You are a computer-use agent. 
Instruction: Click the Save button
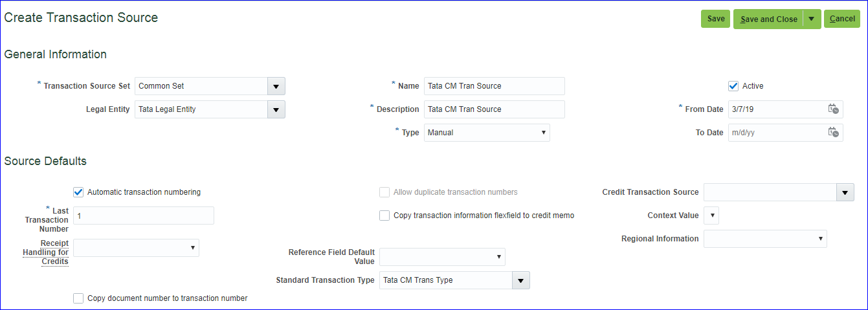(x=715, y=19)
